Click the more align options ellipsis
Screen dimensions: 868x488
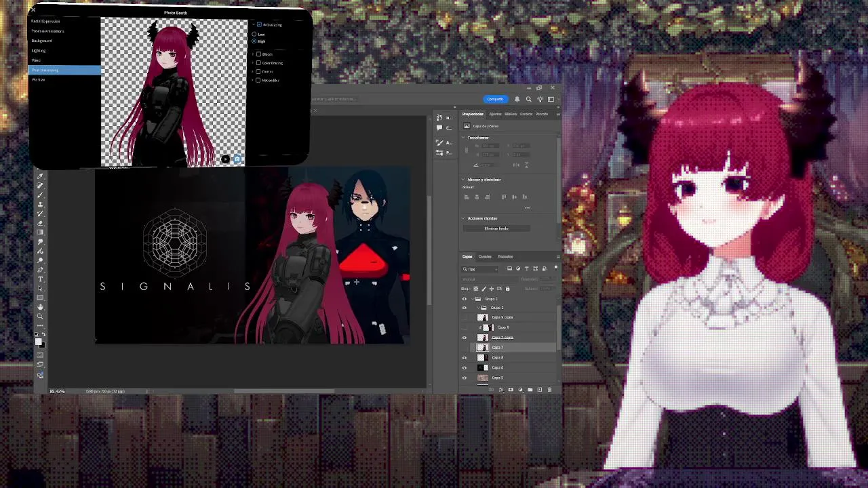click(x=527, y=208)
